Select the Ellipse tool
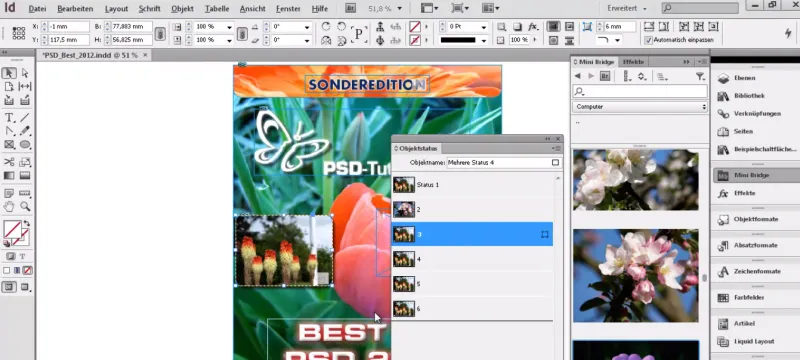Image resolution: width=800 pixels, height=360 pixels. coord(25,145)
